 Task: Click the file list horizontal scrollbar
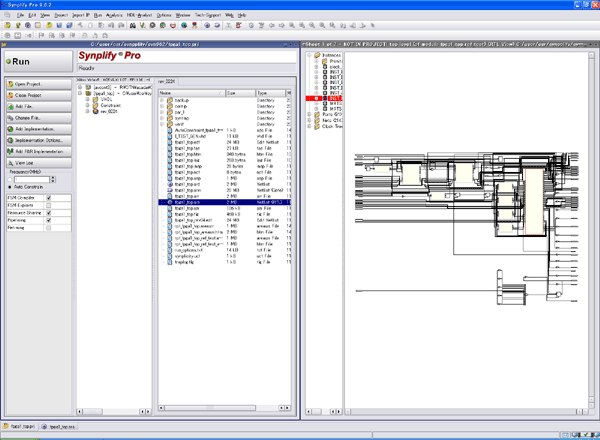[x=225, y=408]
